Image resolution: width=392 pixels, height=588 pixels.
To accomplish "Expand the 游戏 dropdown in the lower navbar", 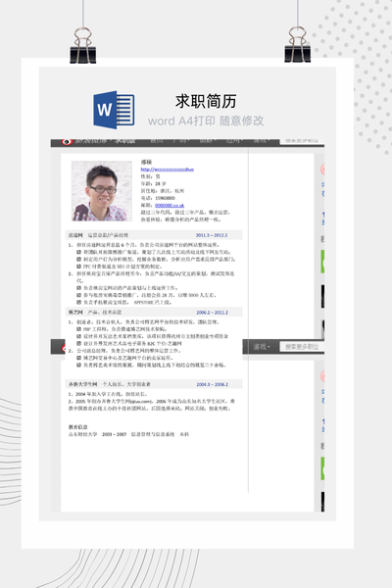I will 262,347.
